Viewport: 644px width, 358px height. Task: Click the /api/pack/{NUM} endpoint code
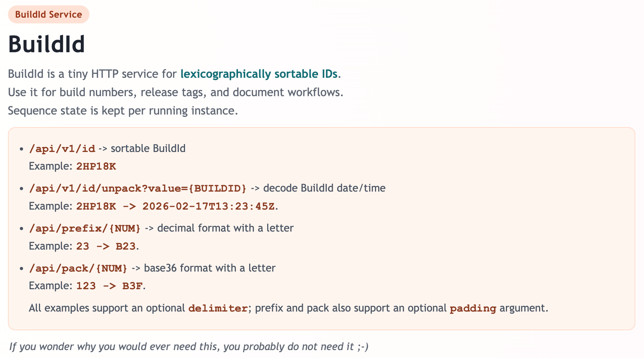click(78, 268)
